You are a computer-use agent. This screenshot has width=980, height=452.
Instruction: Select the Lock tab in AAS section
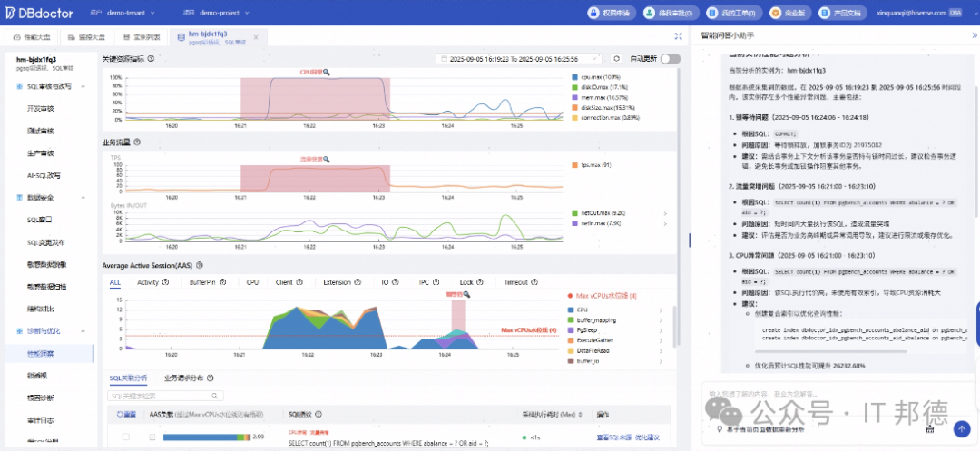tap(466, 282)
